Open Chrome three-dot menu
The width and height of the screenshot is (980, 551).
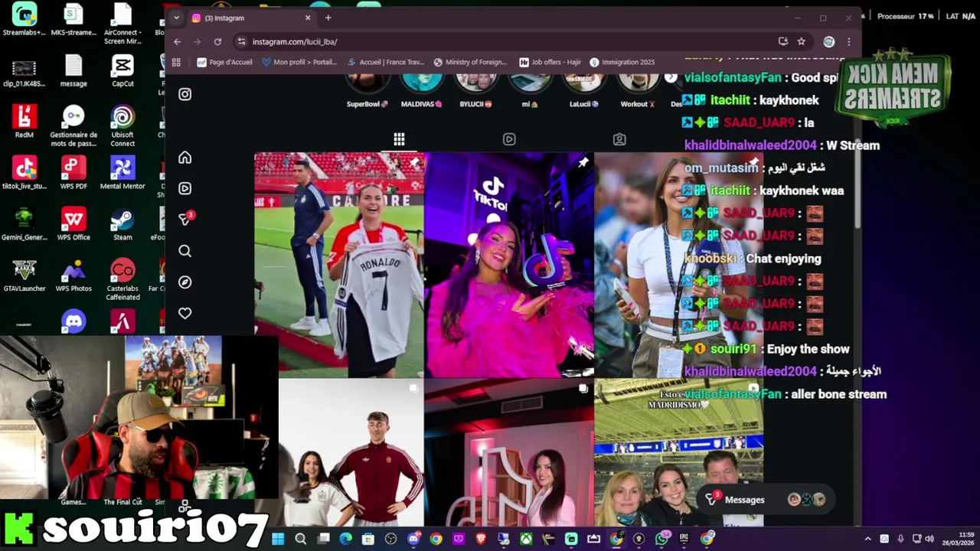(x=848, y=41)
